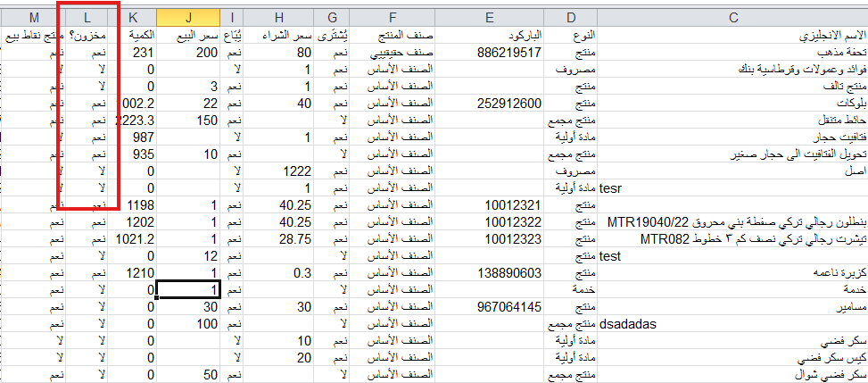Select purchase price cell 20
The width and height of the screenshot is (868, 383).
(278, 357)
